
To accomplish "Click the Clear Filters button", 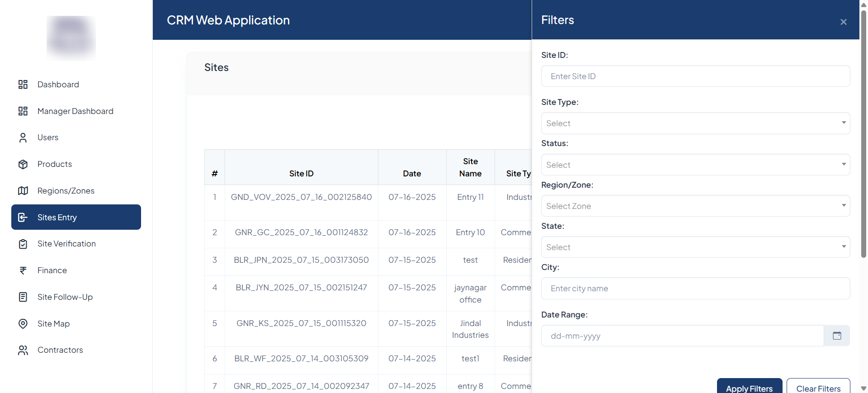I will pos(818,387).
